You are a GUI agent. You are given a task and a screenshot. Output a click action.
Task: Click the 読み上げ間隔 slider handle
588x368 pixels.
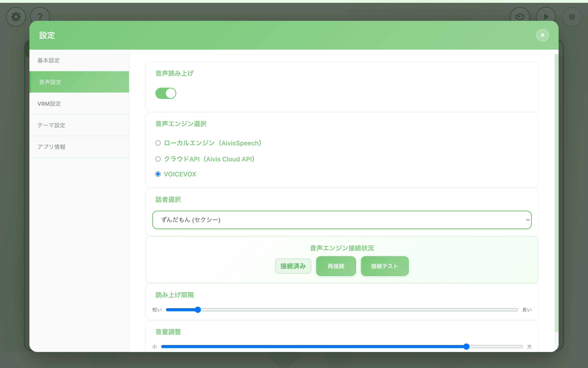[198, 310]
